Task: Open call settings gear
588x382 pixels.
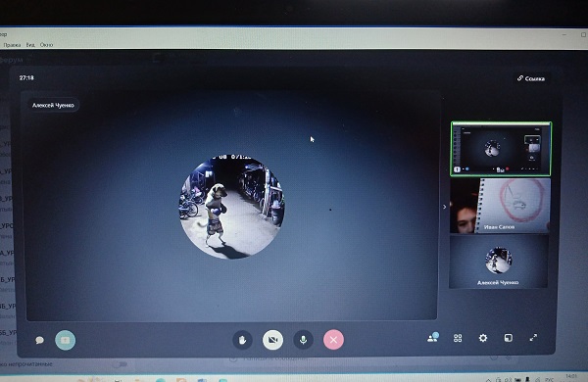Action: coord(483,338)
